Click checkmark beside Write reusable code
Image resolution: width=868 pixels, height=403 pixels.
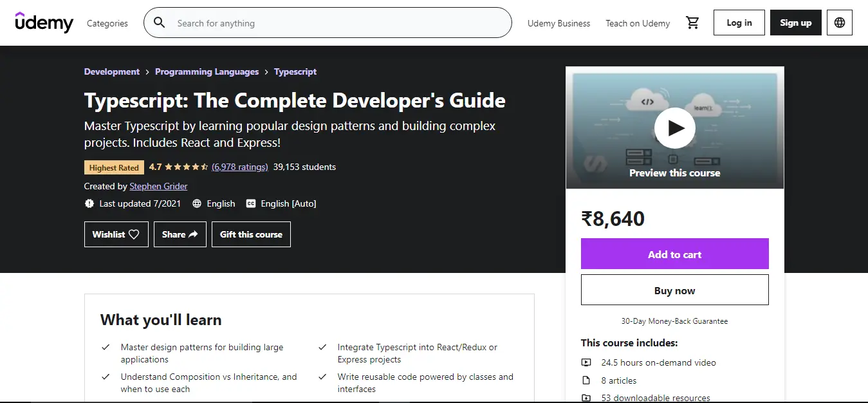tap(322, 377)
